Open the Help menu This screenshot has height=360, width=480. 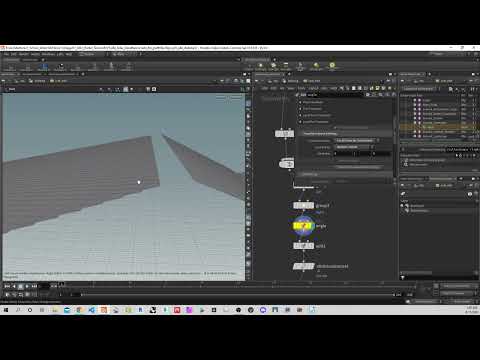click(69, 54)
